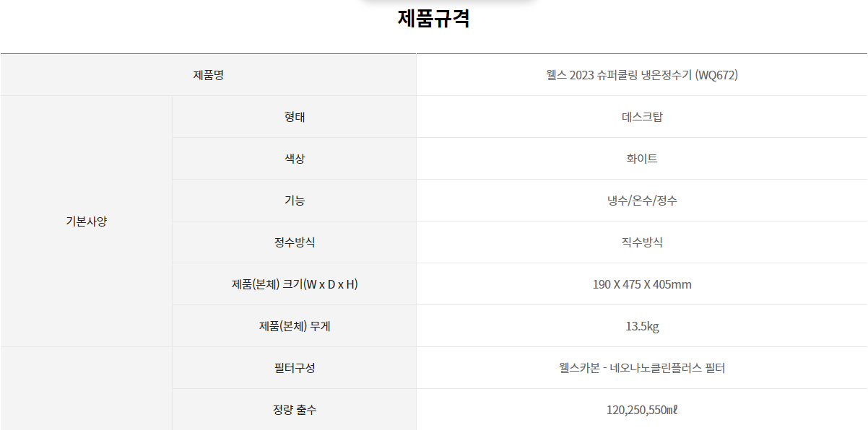
Task: Select the 웰스카본 네오나노클린플러스 필터 text
Action: pos(642,368)
